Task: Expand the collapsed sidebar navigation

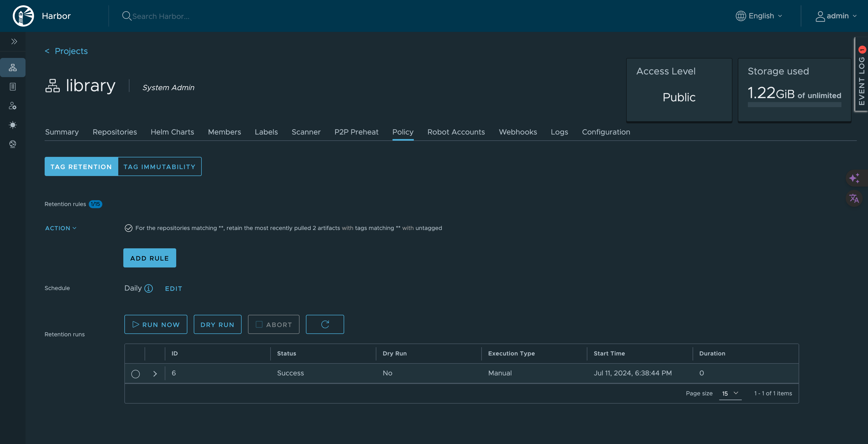Action: tap(14, 41)
